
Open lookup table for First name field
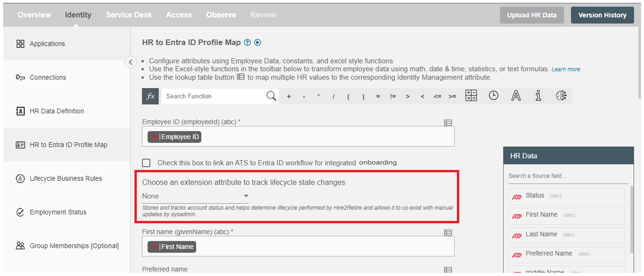click(448, 233)
